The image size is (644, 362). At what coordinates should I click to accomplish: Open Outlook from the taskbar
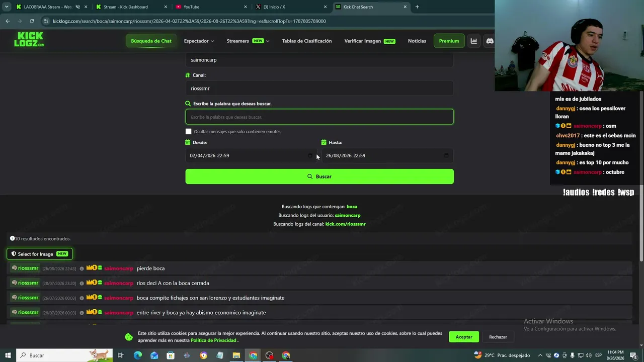pyautogui.click(x=154, y=355)
